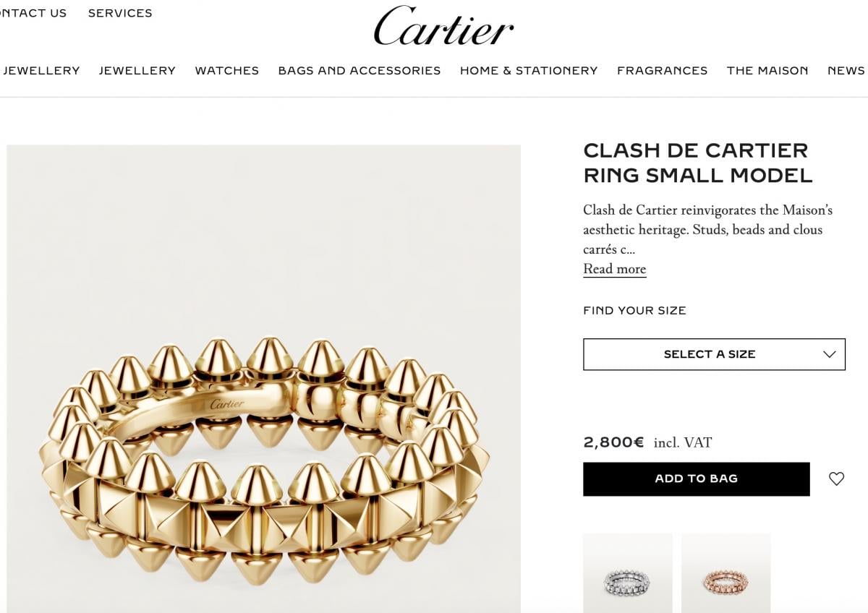The image size is (868, 613).
Task: Click the Services link
Action: 120,13
